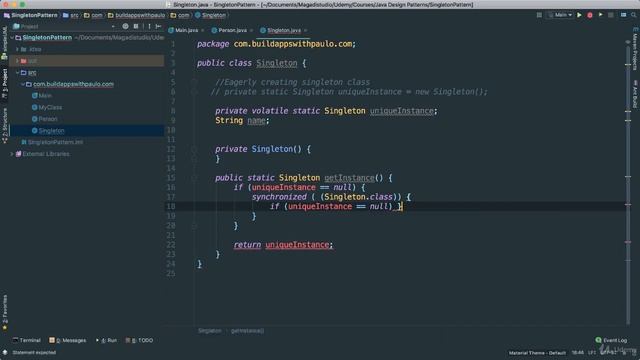
Task: Select Main class in project tree
Action: 45,96
